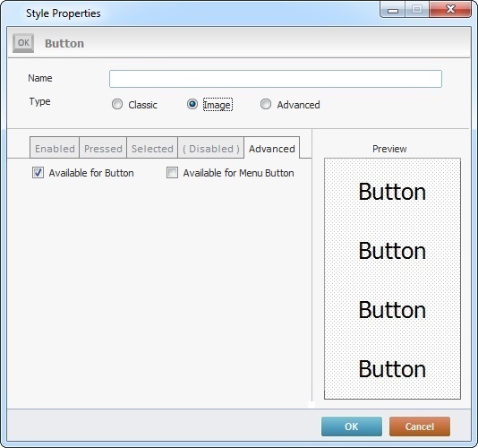The width and height of the screenshot is (478, 448).
Task: Select the Advanced tab
Action: 272,148
